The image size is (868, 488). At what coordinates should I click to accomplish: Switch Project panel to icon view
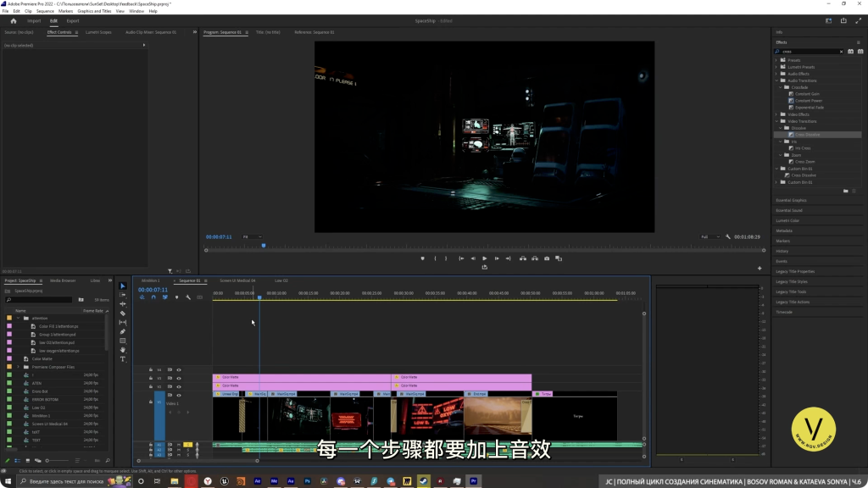tap(28, 460)
